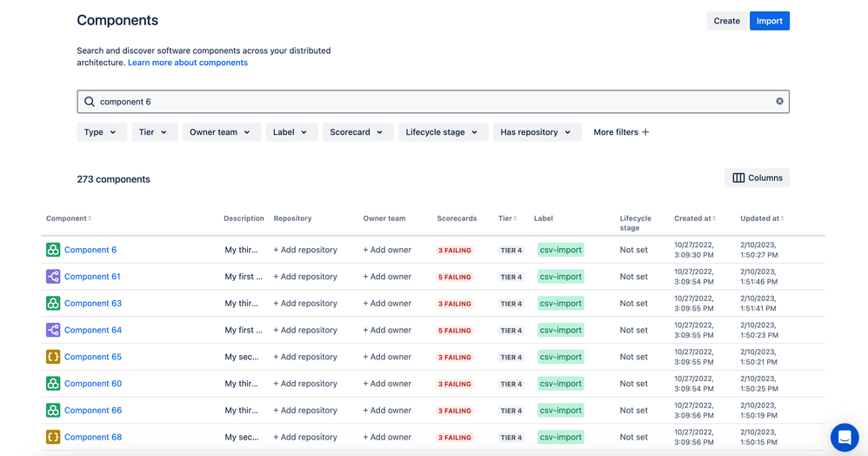The image size is (868, 456).
Task: Click description 'My first ...' for Component 61
Action: (244, 277)
